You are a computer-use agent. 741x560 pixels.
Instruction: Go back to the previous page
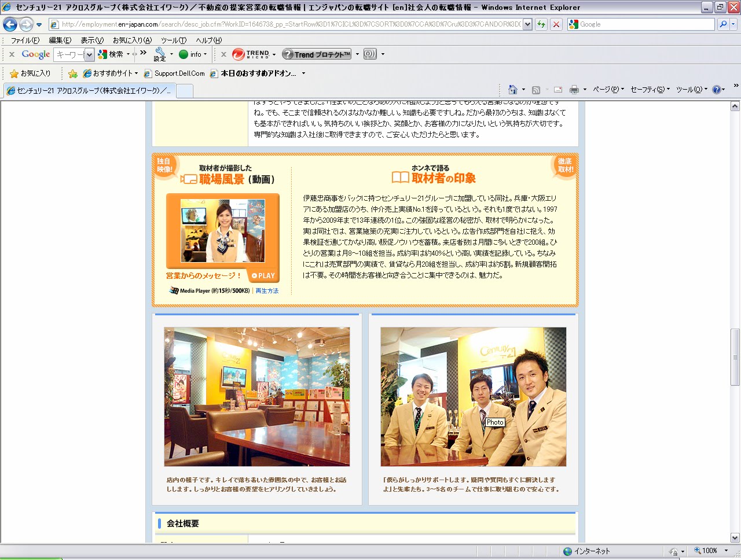click(10, 24)
